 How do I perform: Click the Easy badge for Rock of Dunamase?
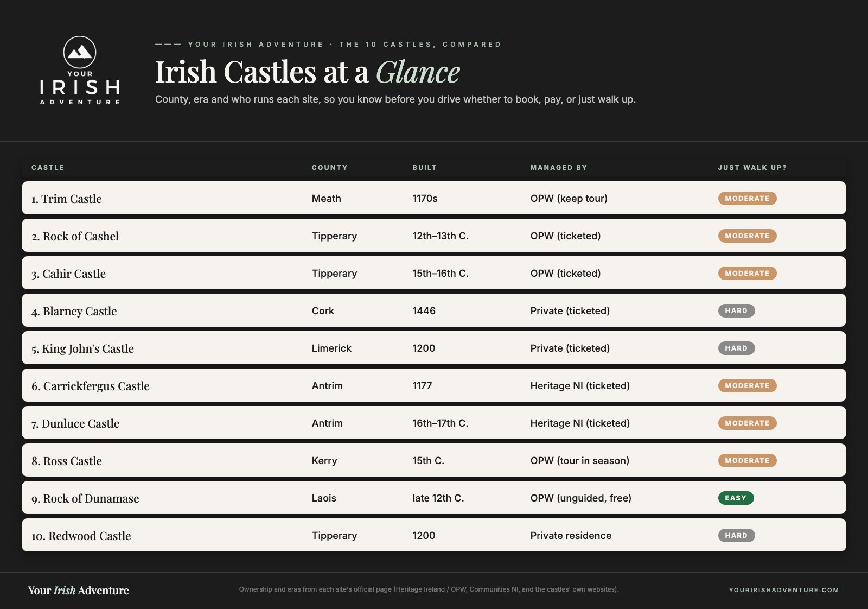pyautogui.click(x=736, y=498)
